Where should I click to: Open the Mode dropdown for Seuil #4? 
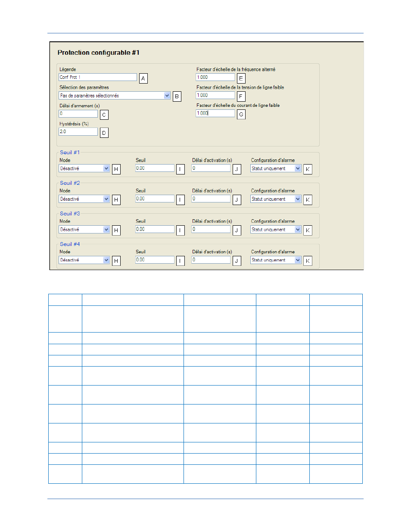click(84, 260)
